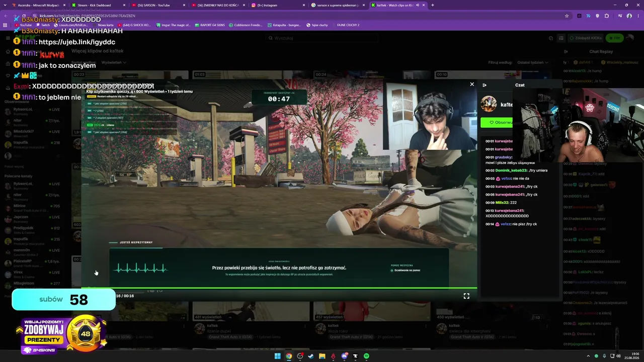Open the Kick search field Wyszukaj
Viewport: 644px width, 362px height.
tap(322, 38)
